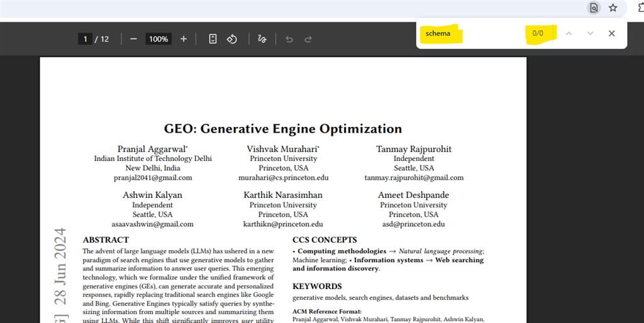Image resolution: width=644 pixels, height=323 pixels.
Task: Go to previous find result
Action: [x=569, y=33]
